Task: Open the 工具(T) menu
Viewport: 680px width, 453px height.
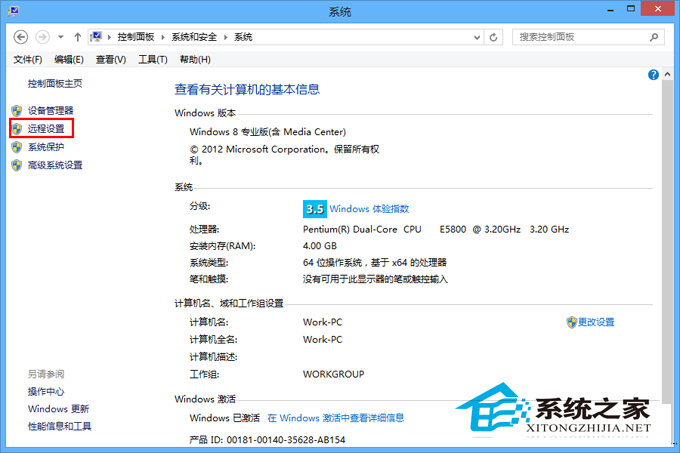Action: [x=153, y=59]
